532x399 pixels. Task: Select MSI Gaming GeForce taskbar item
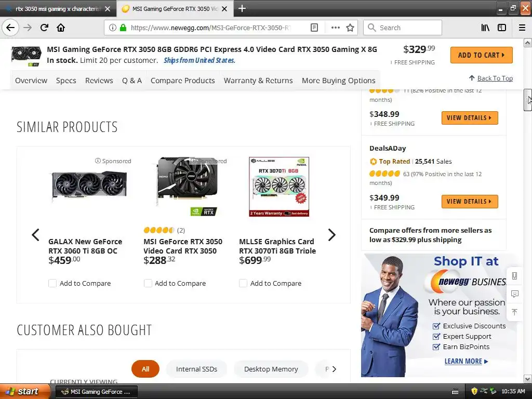tap(96, 392)
